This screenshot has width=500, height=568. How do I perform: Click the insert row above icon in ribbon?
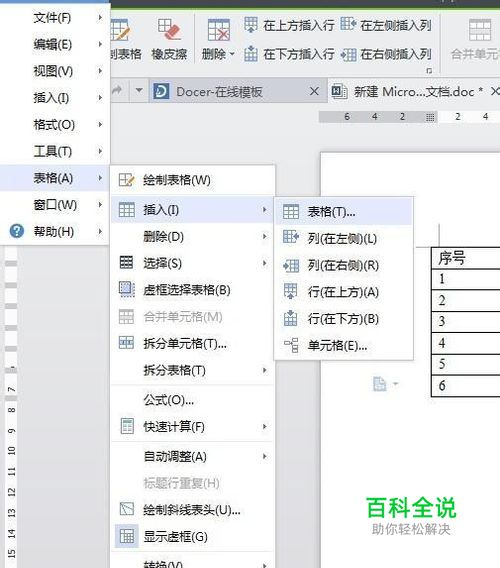pos(251,25)
